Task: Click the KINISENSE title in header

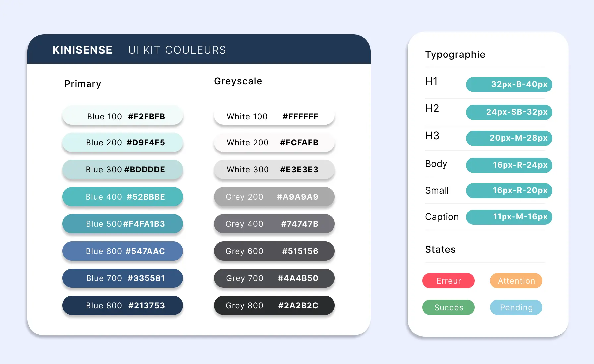Action: click(82, 50)
